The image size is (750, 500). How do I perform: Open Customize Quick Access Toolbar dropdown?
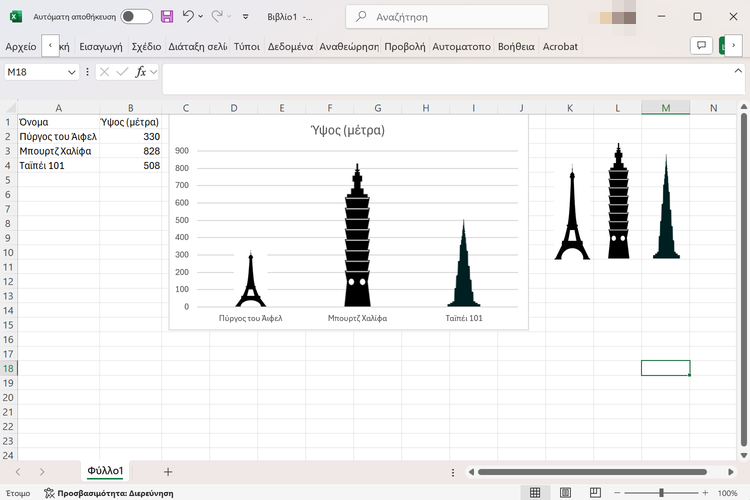[x=245, y=17]
